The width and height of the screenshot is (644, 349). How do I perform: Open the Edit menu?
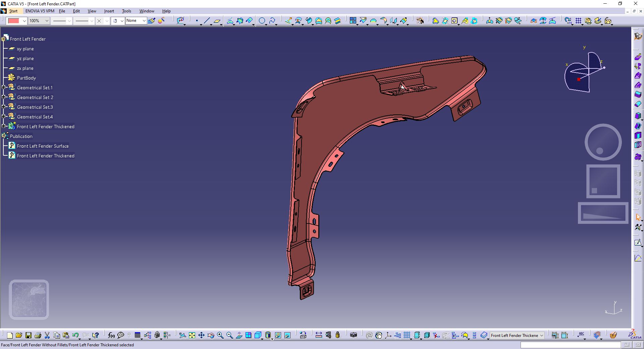[76, 11]
